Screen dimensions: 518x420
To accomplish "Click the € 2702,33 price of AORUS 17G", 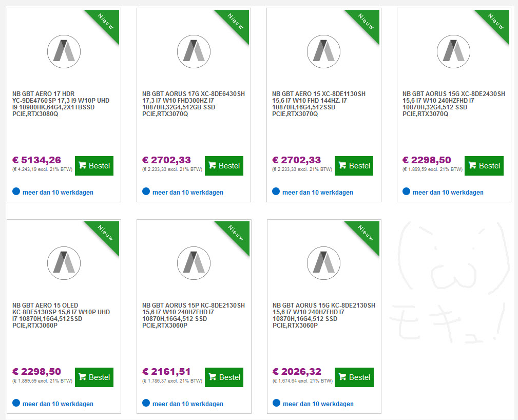I will (x=166, y=160).
